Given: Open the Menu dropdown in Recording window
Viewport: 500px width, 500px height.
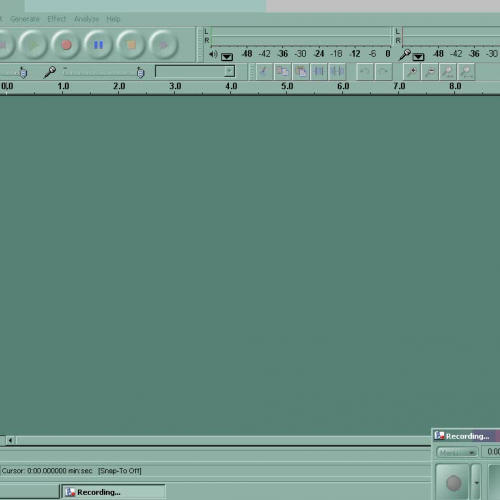Looking at the screenshot, I should point(457,452).
